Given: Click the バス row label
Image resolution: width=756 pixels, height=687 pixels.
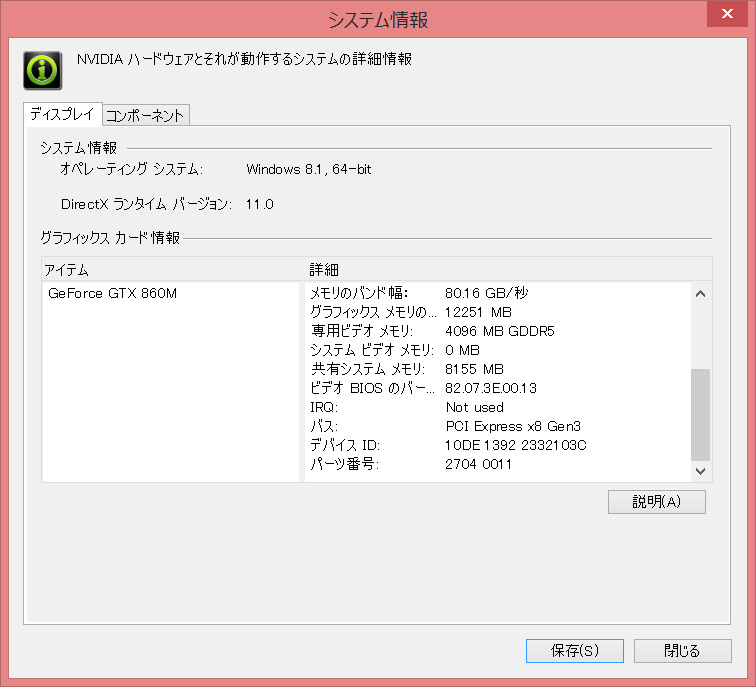Looking at the screenshot, I should pyautogui.click(x=324, y=426).
